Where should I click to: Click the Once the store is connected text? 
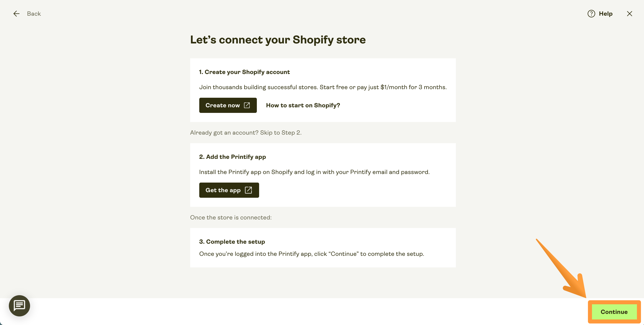click(231, 217)
